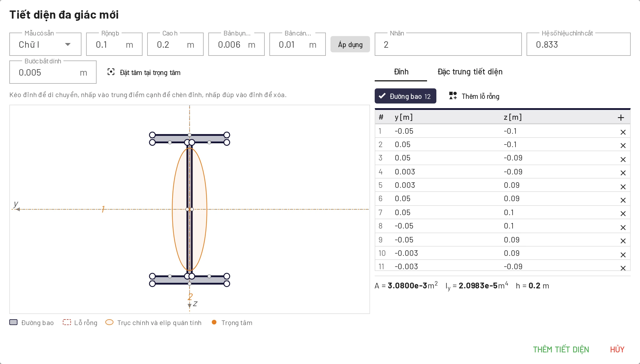Image resolution: width=640 pixels, height=364 pixels.
Task: Delete vertex row 7
Action: 623,214
